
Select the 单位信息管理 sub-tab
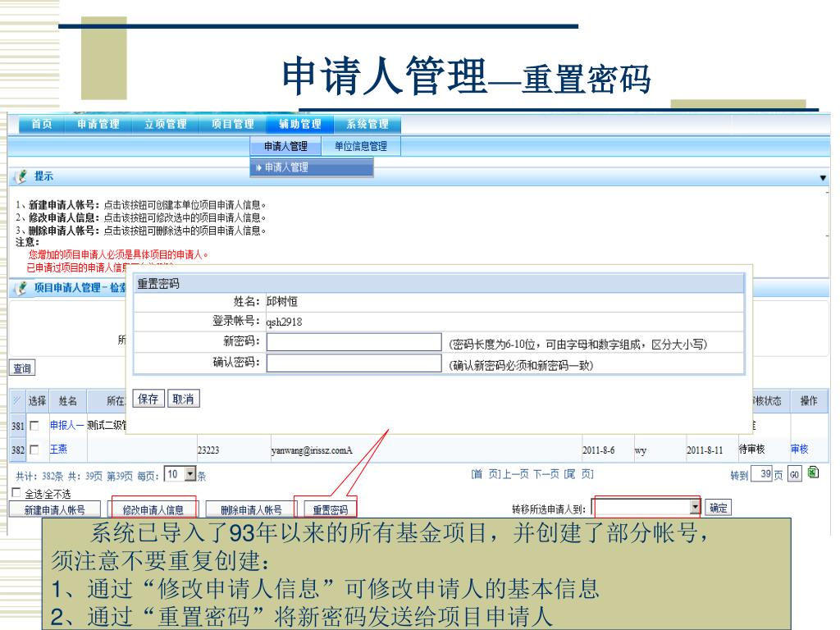(361, 146)
